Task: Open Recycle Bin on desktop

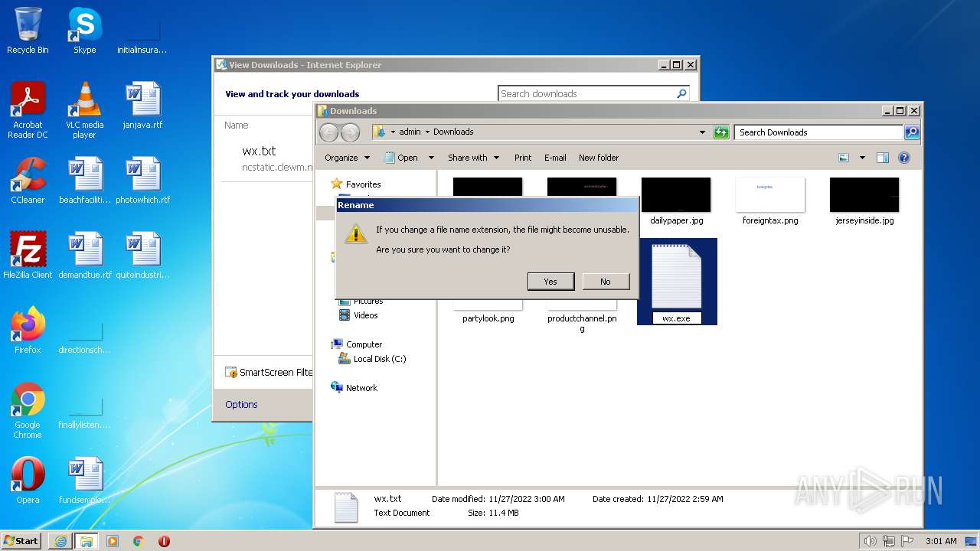Action: 28,31
